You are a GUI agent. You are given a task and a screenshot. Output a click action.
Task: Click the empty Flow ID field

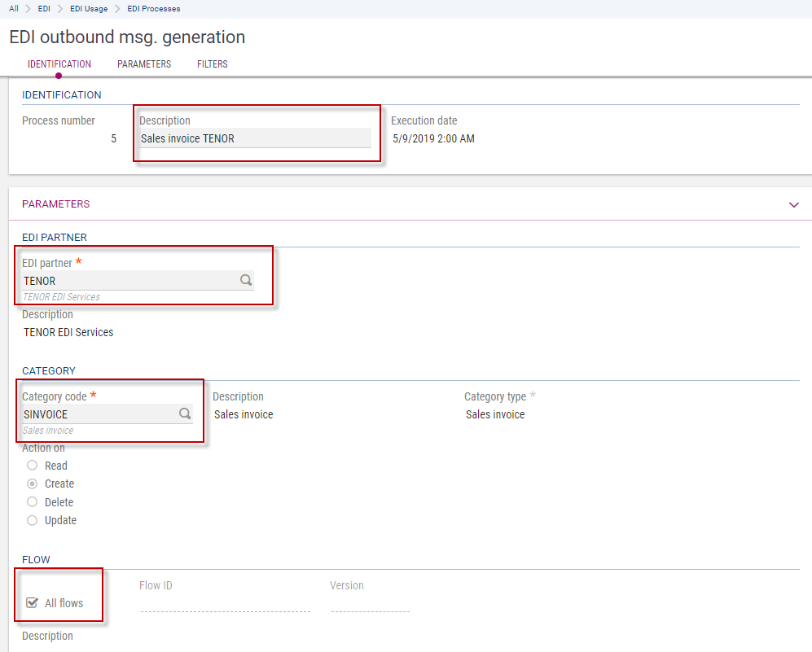coord(225,603)
